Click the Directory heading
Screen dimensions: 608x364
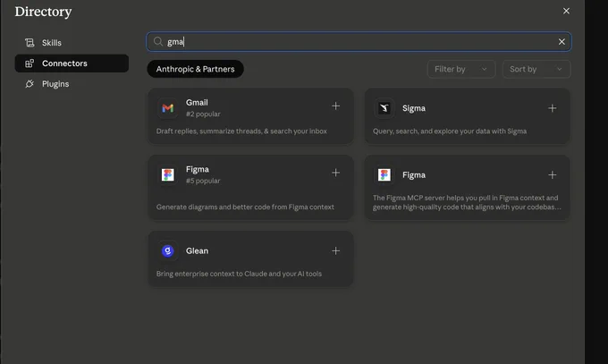click(x=43, y=12)
